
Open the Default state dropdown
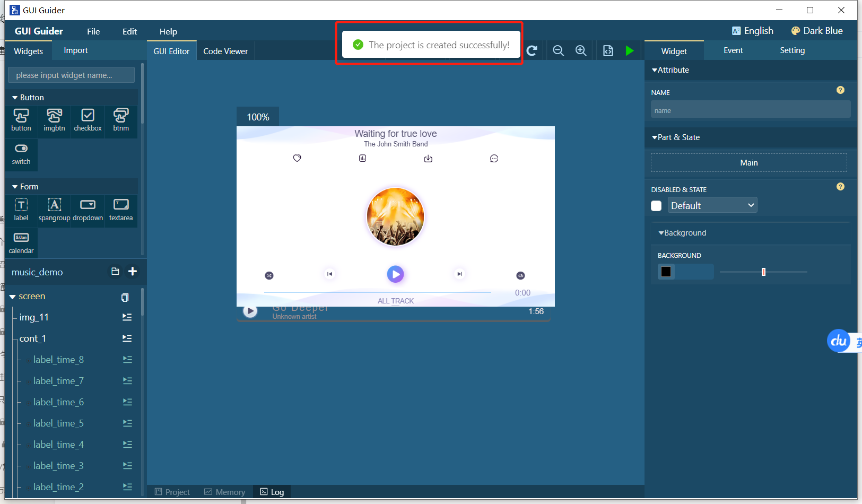tap(712, 206)
